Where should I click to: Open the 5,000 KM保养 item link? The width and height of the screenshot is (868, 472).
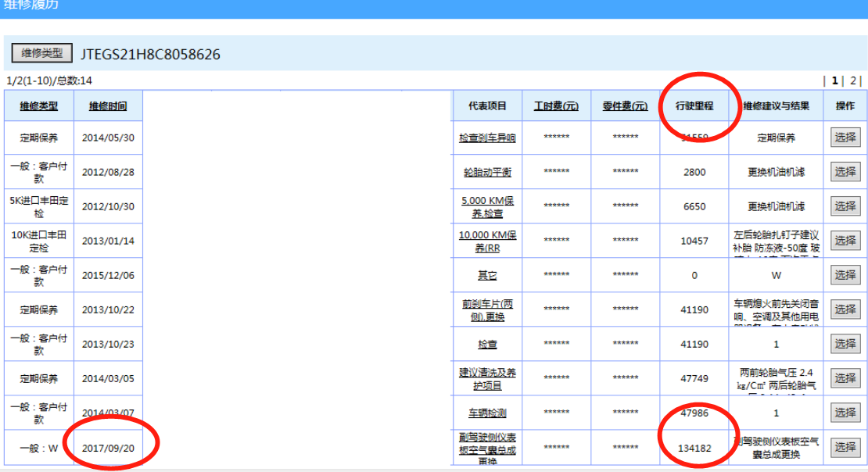click(487, 206)
